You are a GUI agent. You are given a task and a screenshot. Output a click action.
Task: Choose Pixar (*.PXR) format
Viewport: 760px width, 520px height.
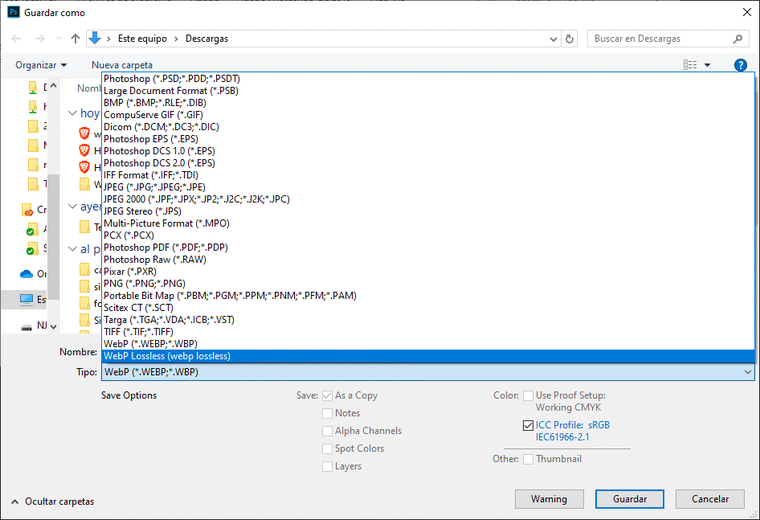[x=428, y=271]
